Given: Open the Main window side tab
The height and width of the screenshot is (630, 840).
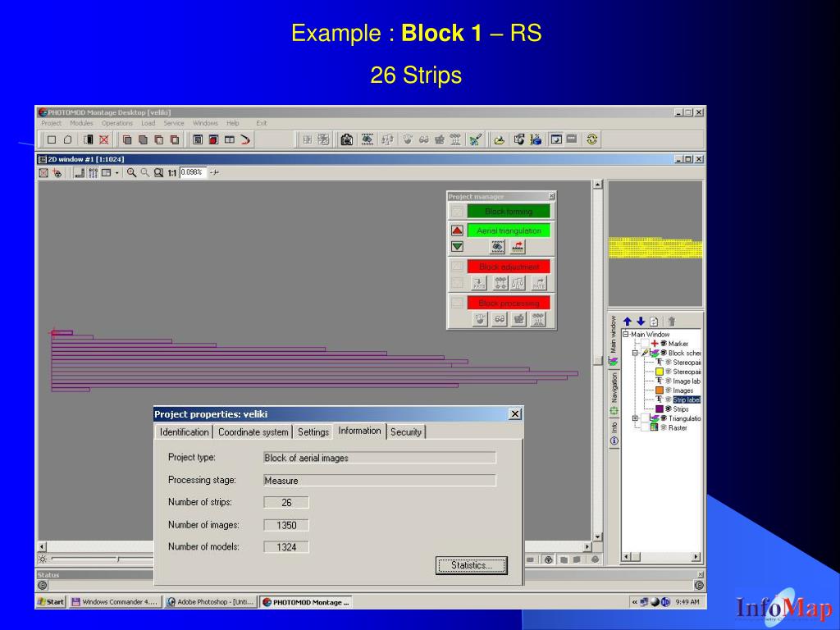Looking at the screenshot, I should coord(614,340).
